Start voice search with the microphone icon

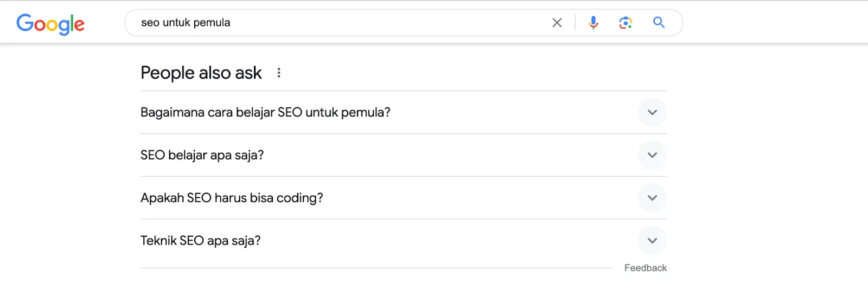[x=593, y=23]
